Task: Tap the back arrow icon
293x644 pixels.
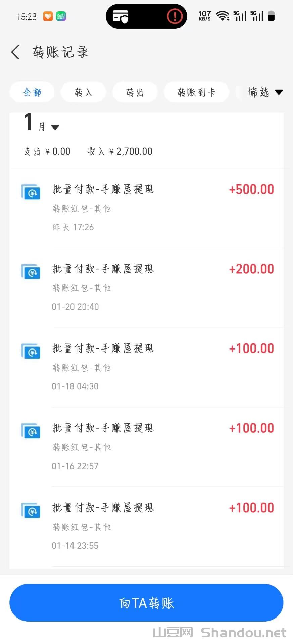Action: click(15, 52)
